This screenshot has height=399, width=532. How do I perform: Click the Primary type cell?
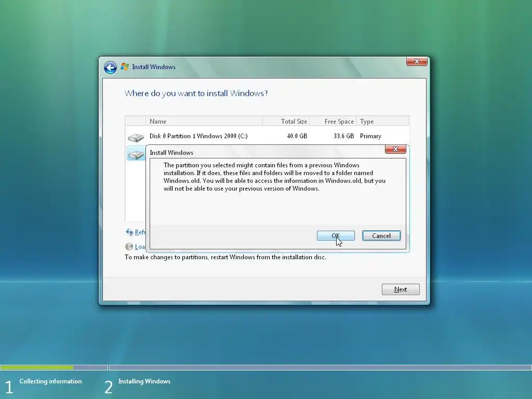370,136
